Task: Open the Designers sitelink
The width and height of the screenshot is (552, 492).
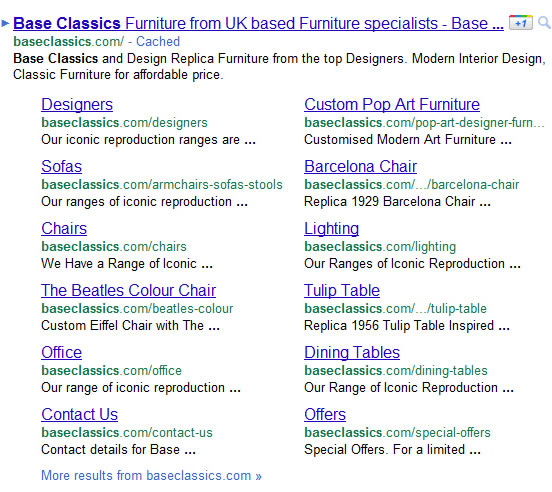Action: (x=77, y=105)
